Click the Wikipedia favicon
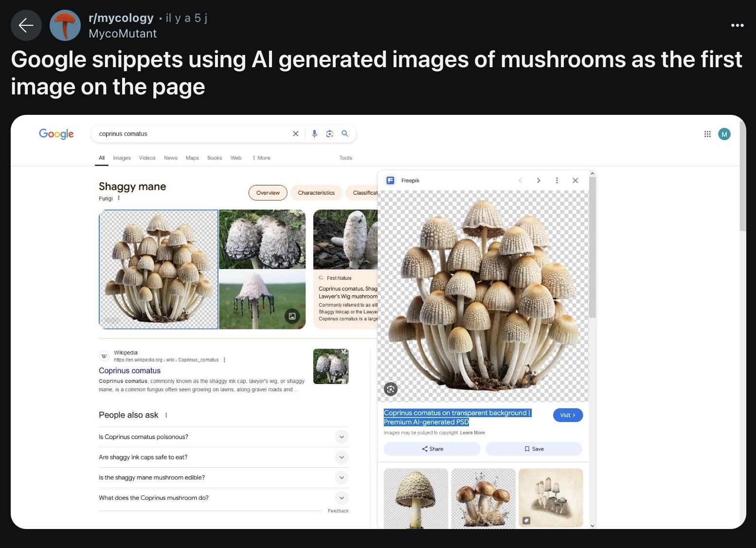The height and width of the screenshot is (548, 756). 104,356
